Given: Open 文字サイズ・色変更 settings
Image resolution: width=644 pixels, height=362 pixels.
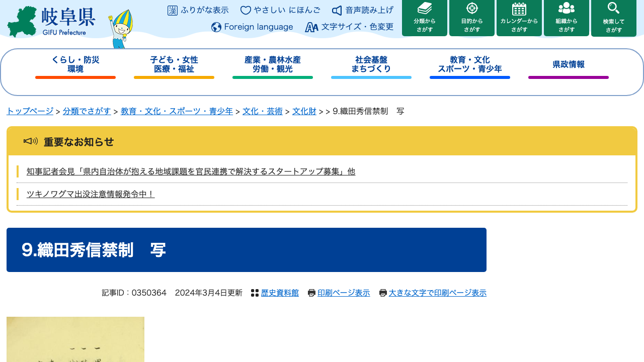Looking at the screenshot, I should click(350, 27).
